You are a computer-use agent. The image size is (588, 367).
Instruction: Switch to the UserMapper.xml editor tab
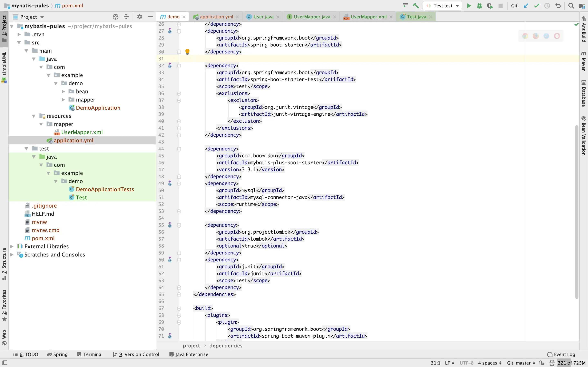[368, 17]
